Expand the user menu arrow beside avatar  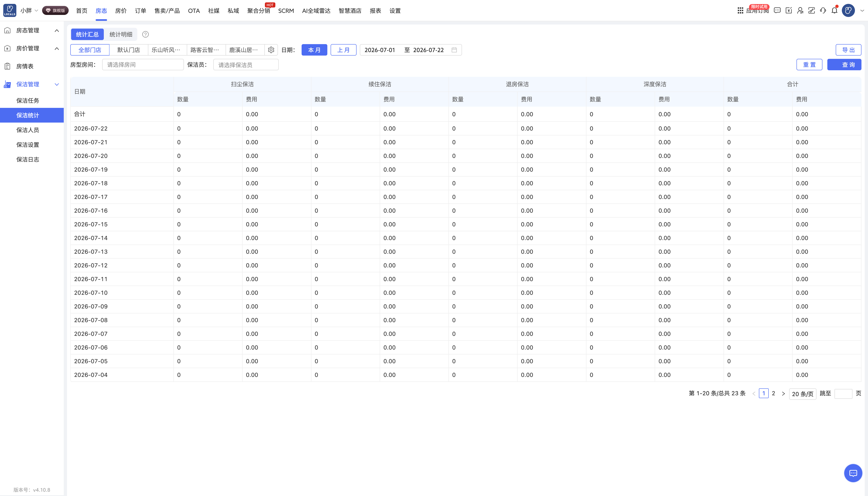point(862,11)
